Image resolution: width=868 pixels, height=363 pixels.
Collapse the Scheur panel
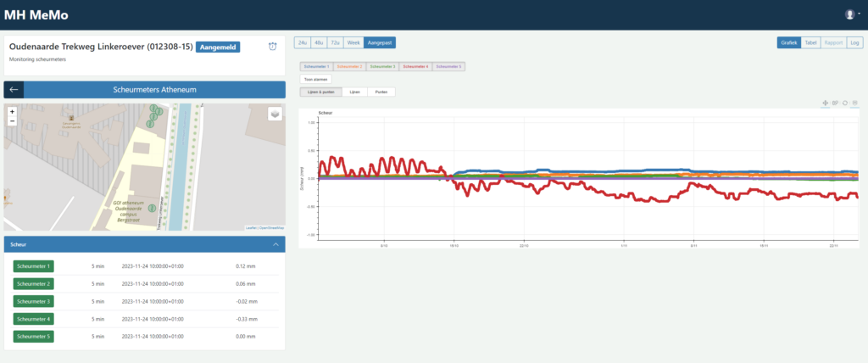coord(275,244)
